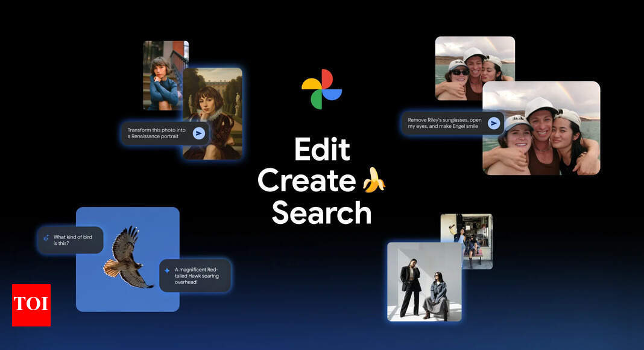Click the banana emoji beside Create
This screenshot has width=644, height=350.
pos(373,180)
